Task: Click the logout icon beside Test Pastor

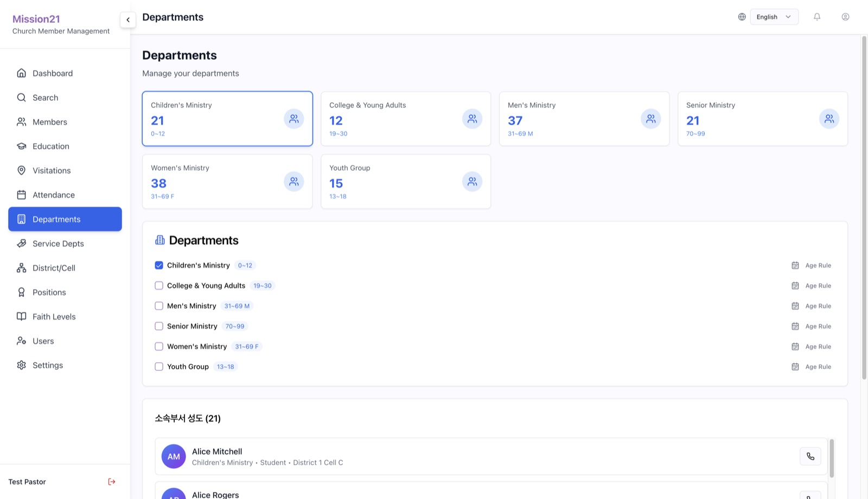Action: click(112, 482)
